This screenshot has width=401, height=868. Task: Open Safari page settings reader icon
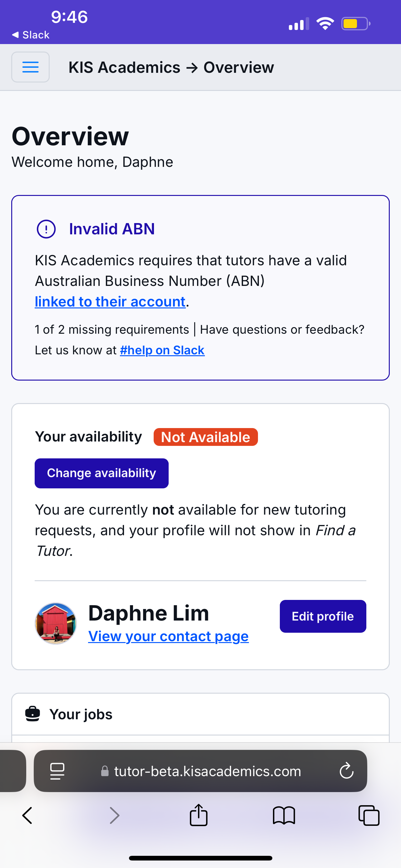[x=57, y=771]
